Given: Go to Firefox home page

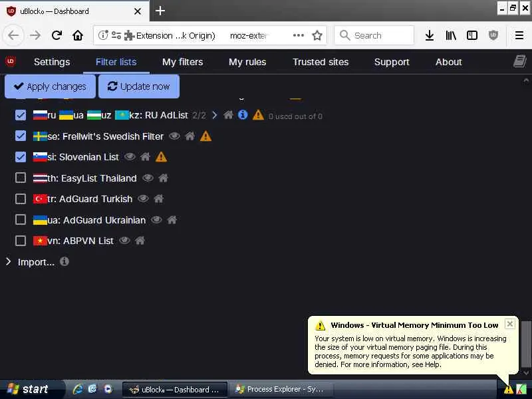Looking at the screenshot, I should (x=78, y=35).
